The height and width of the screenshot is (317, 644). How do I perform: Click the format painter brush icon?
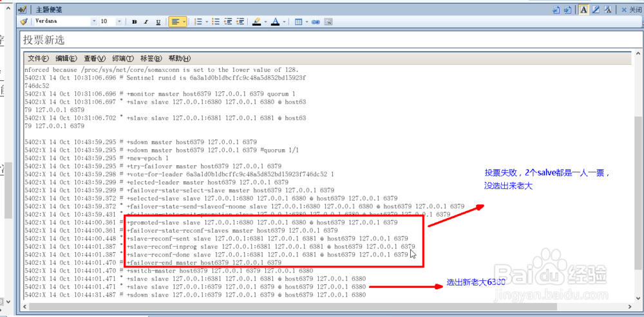click(x=23, y=21)
